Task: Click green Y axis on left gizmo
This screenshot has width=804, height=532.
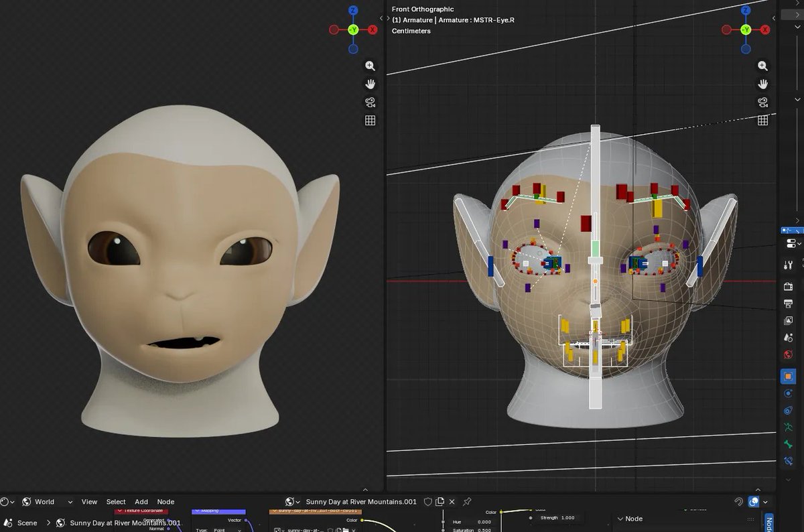Action: tap(353, 29)
